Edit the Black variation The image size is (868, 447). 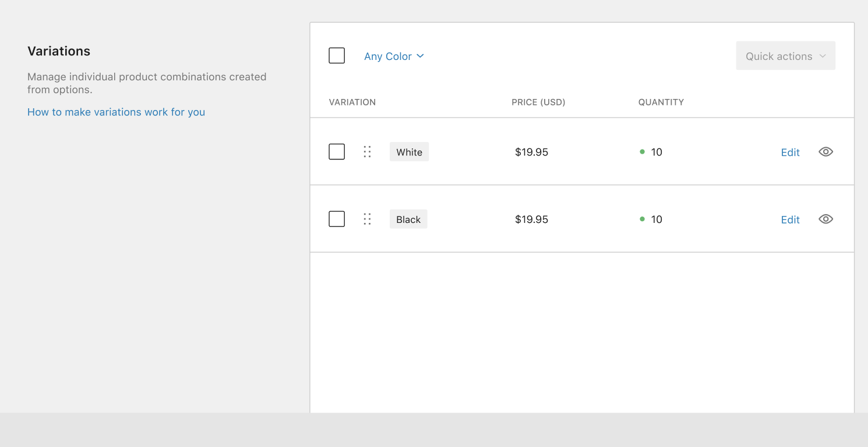click(790, 219)
